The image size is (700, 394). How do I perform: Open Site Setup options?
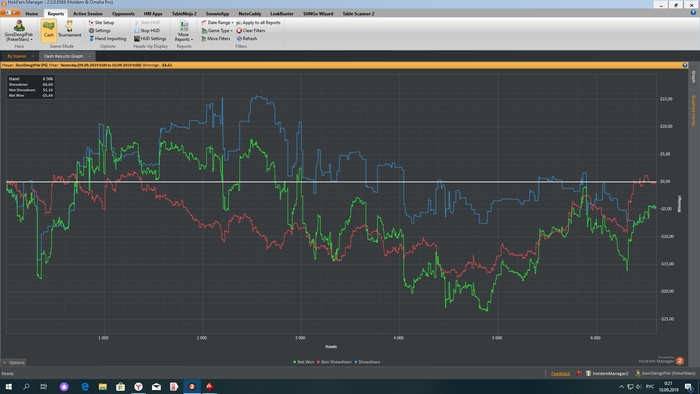pyautogui.click(x=101, y=22)
